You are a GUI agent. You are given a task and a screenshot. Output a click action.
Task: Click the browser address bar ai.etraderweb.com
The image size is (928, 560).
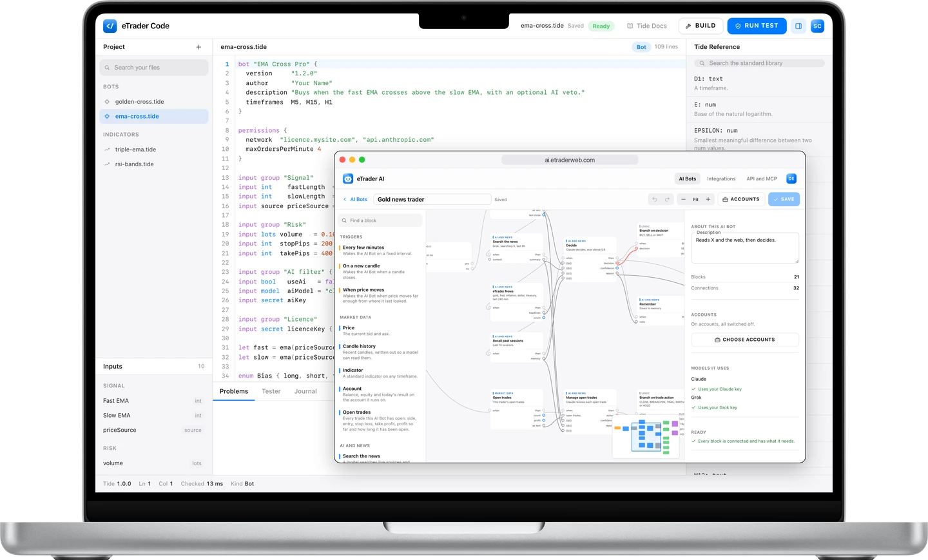pos(570,160)
